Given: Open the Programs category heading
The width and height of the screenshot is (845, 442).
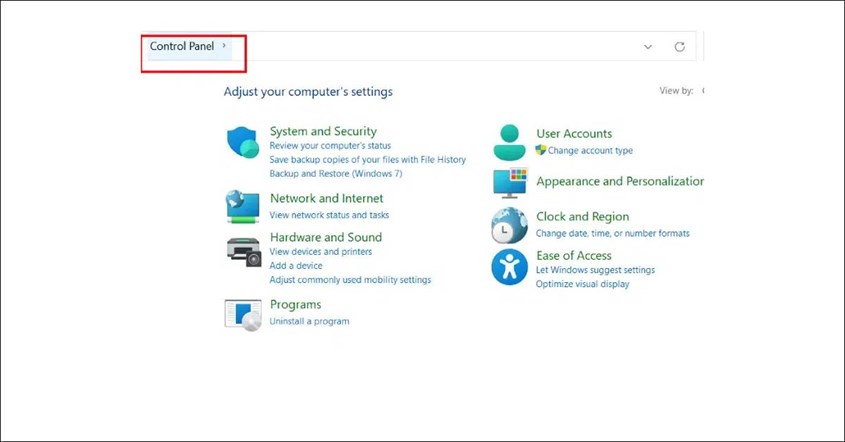Looking at the screenshot, I should tap(295, 305).
